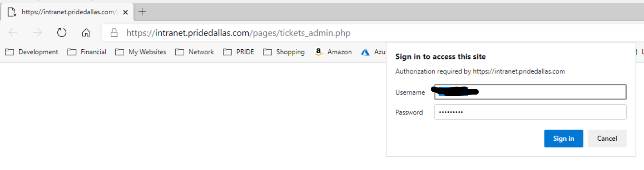The image size is (644, 170).
Task: Focus the Username input field
Action: [x=530, y=92]
